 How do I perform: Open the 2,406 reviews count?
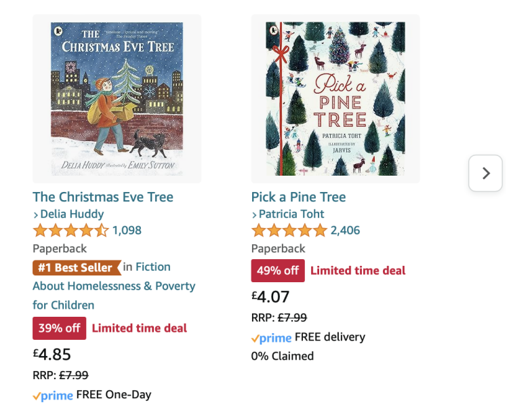pos(345,231)
